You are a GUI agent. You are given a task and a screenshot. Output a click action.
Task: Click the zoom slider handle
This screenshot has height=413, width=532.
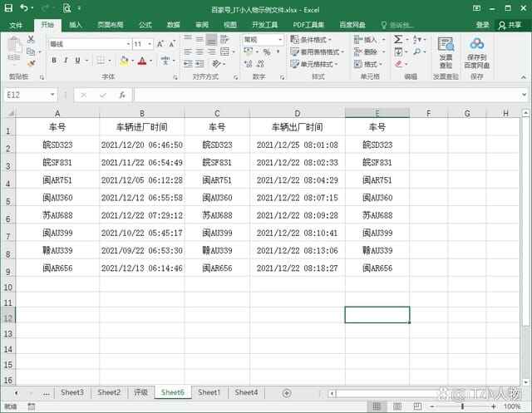(x=462, y=406)
